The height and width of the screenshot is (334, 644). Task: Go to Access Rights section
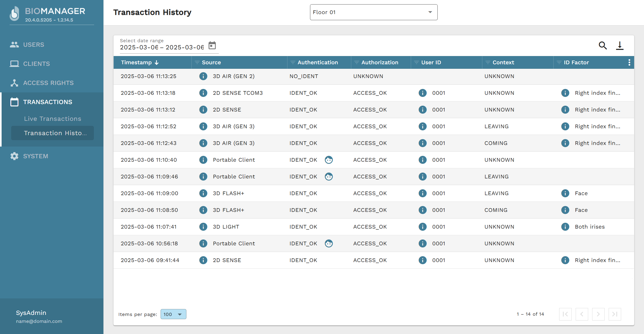tap(48, 83)
